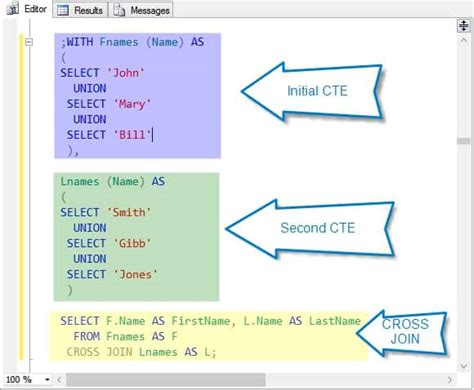
Task: Click the horizontal scrollbar thumb
Action: [x=166, y=379]
